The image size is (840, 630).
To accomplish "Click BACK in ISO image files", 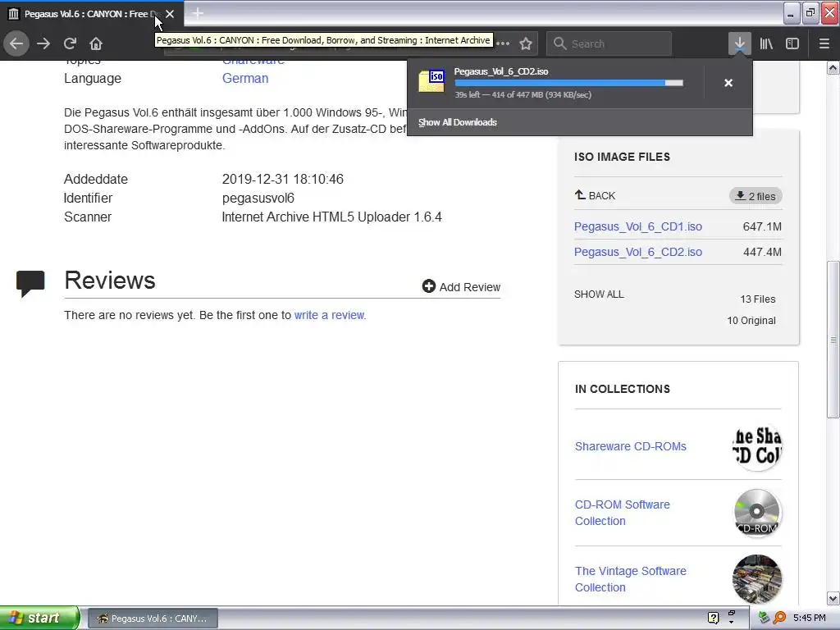I will (x=596, y=195).
